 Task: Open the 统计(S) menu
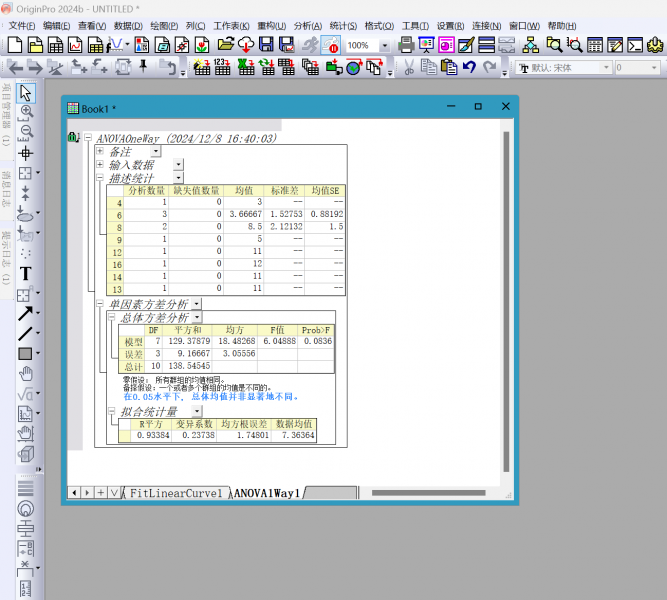tap(343, 26)
